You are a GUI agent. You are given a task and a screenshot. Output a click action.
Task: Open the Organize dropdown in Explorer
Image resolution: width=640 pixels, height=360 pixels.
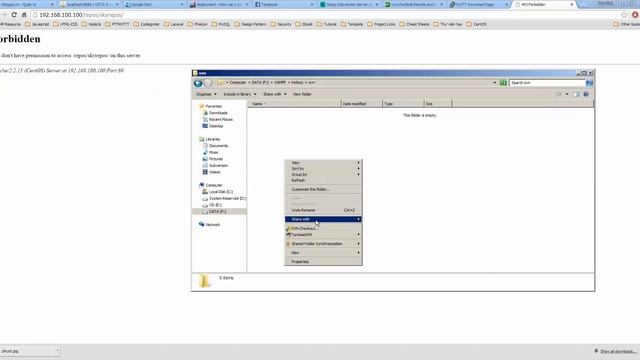tap(206, 94)
